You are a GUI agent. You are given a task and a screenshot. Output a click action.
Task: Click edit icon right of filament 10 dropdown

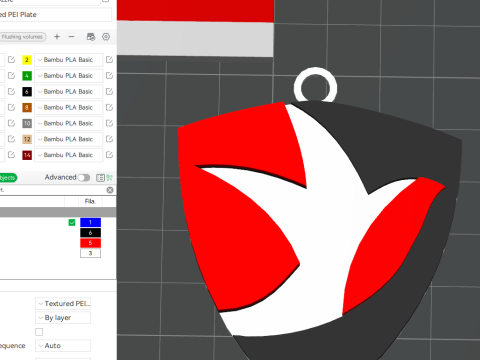[x=109, y=123]
